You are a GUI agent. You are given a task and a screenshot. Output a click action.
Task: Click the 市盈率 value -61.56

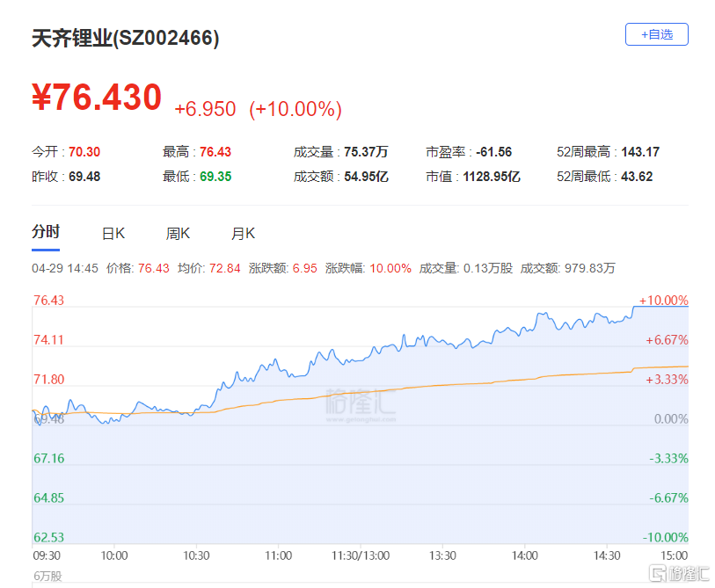(494, 152)
